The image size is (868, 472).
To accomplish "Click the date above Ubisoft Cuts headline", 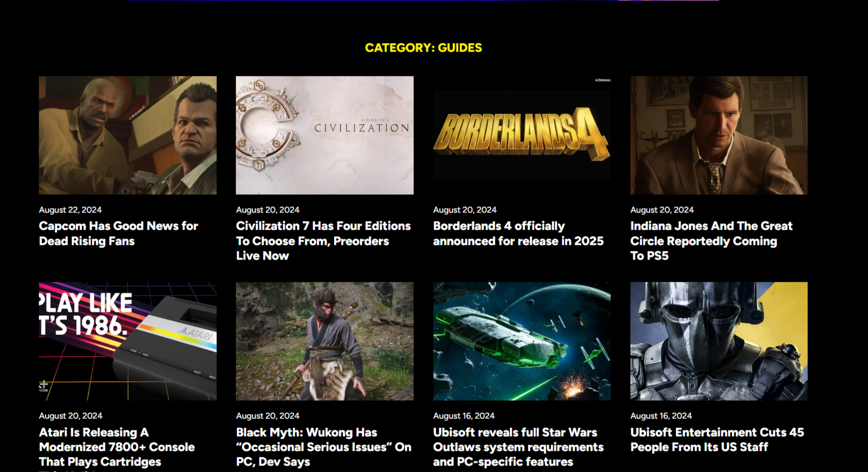I will tap(661, 416).
